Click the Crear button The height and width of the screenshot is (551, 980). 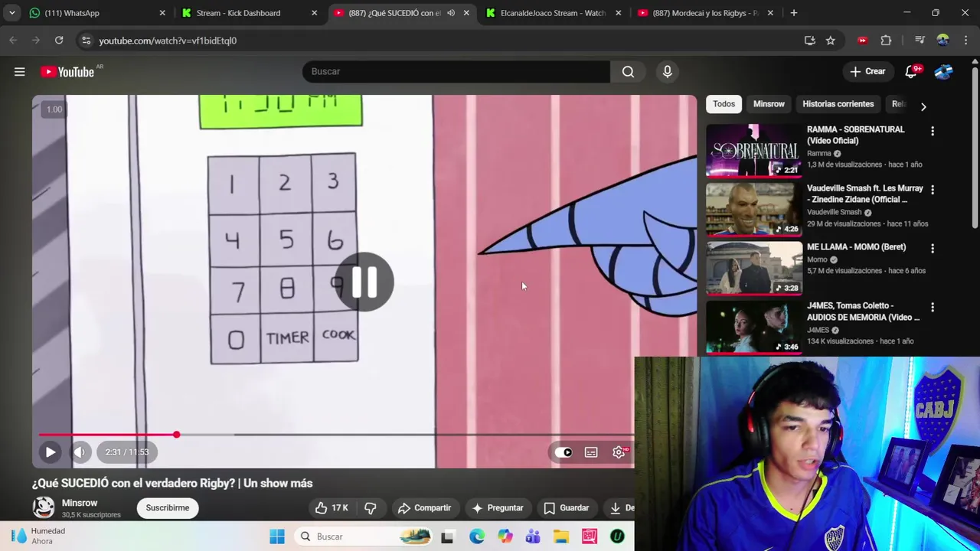[x=867, y=71]
